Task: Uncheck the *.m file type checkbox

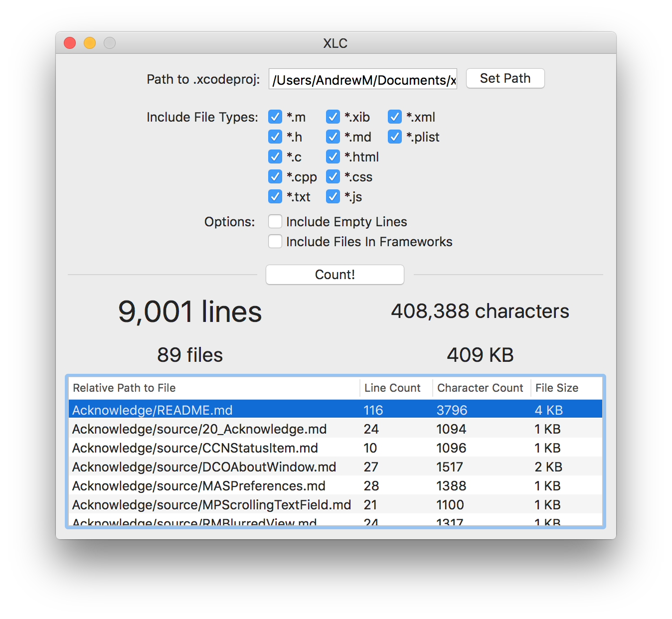Action: click(275, 117)
